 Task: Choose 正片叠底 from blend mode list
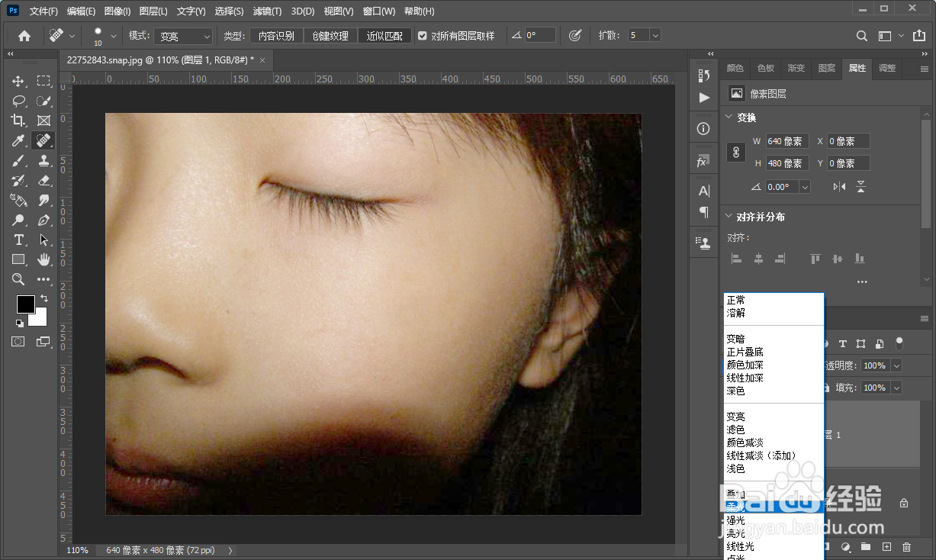tap(745, 352)
